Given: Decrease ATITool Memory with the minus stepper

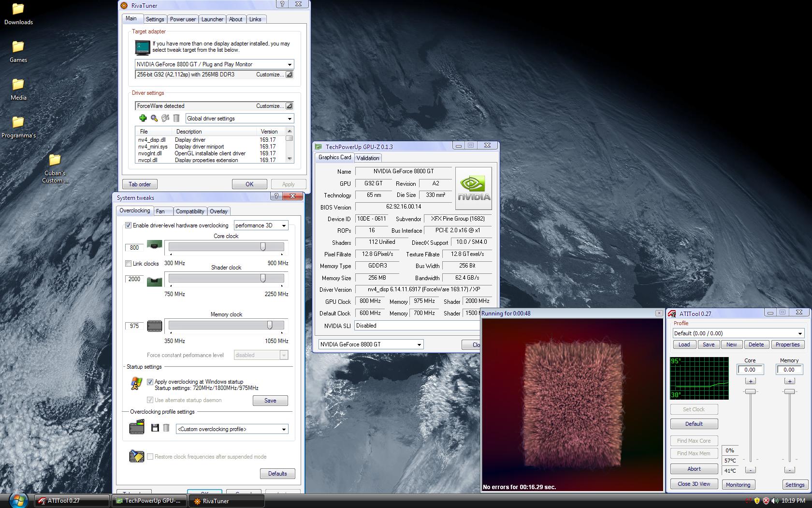Looking at the screenshot, I should point(789,470).
